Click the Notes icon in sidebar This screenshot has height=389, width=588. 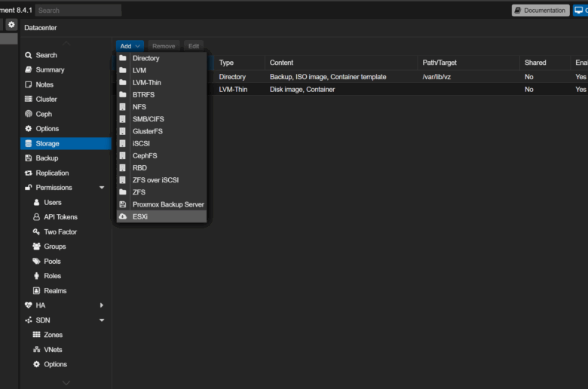(28, 84)
